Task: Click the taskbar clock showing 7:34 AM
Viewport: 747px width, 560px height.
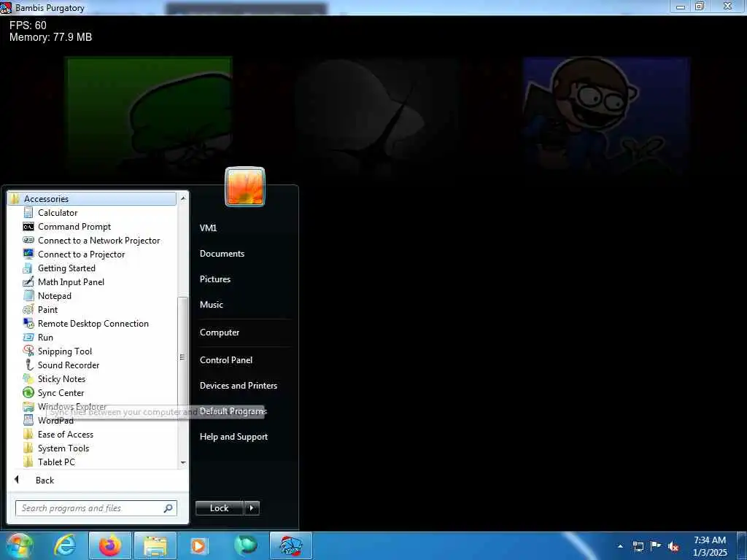Action: point(710,546)
